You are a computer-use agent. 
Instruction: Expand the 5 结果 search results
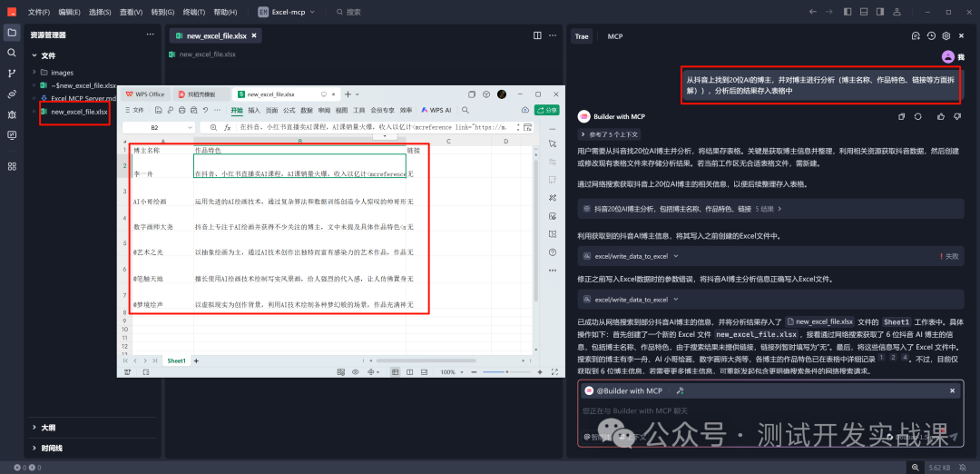click(769, 208)
